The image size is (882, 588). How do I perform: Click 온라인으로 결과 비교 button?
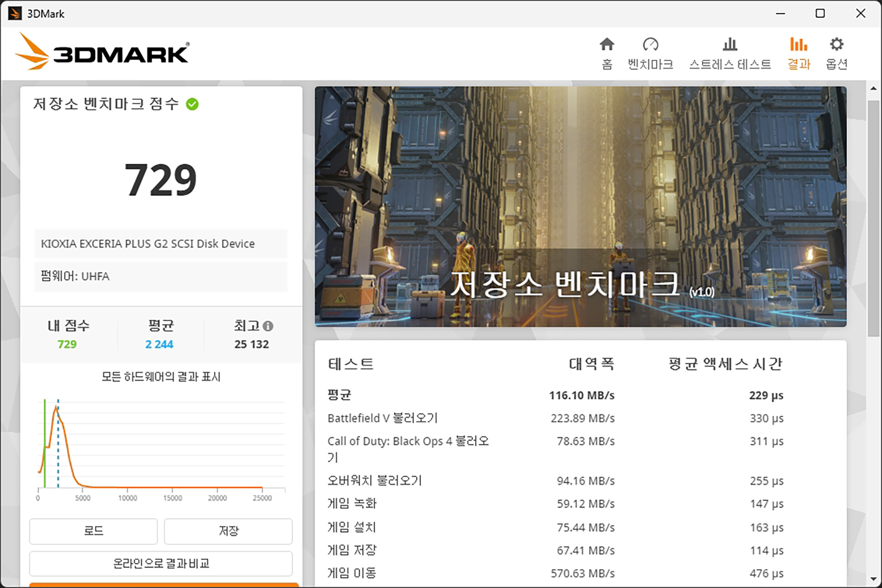(161, 563)
